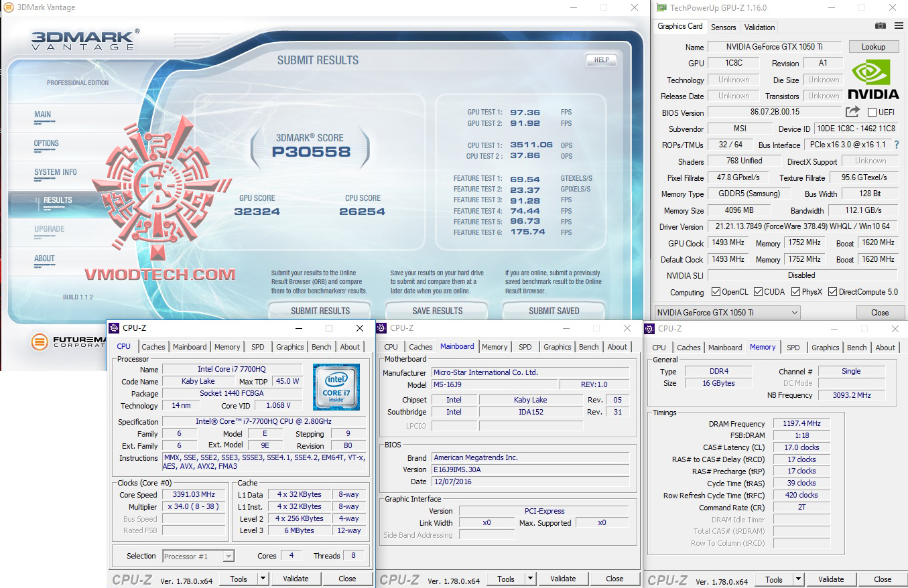Viewport: 908px width, 588px height.
Task: Click the BIOS share/export arrow icon in GPU-Z
Action: (x=852, y=112)
